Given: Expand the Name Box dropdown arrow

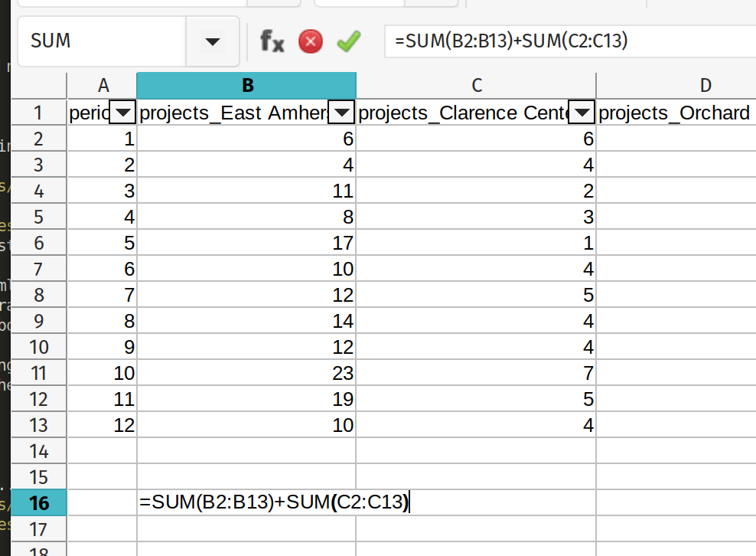Looking at the screenshot, I should [x=212, y=41].
